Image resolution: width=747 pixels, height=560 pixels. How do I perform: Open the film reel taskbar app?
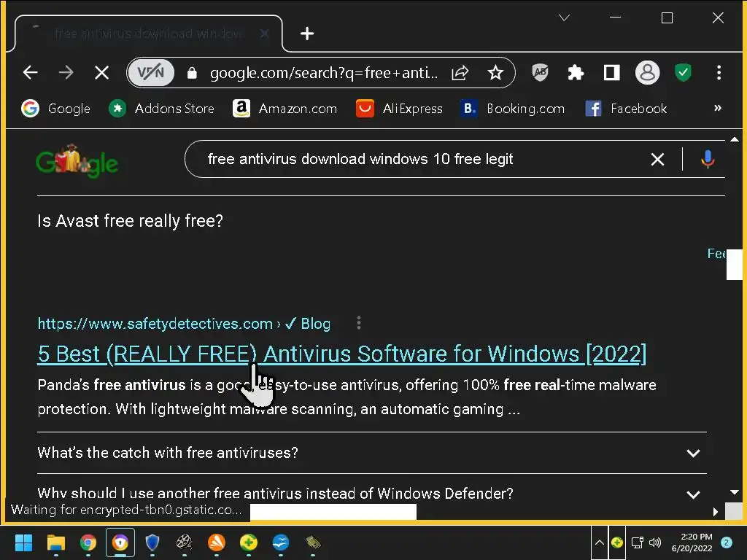coord(184,542)
